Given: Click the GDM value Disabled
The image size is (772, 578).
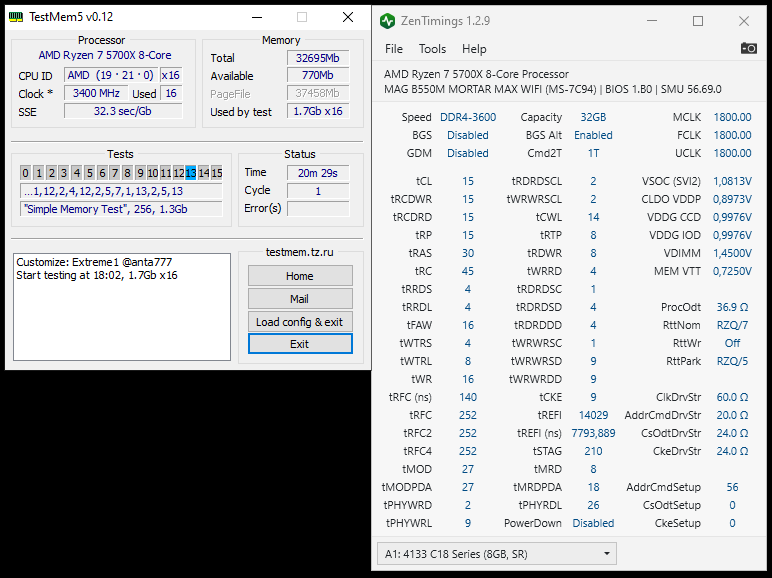Looking at the screenshot, I should pos(468,153).
